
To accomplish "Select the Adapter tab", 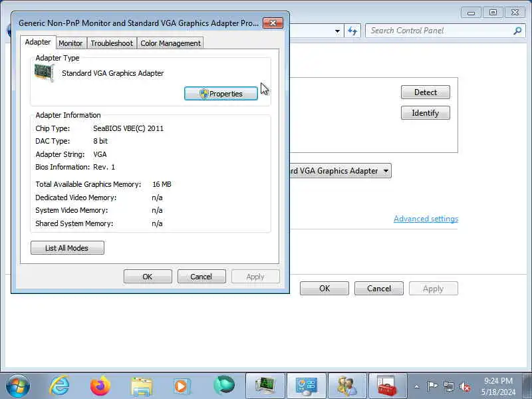I will click(38, 42).
